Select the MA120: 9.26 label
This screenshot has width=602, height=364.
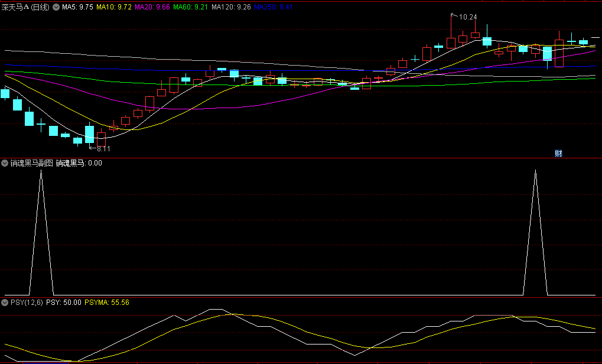point(231,7)
